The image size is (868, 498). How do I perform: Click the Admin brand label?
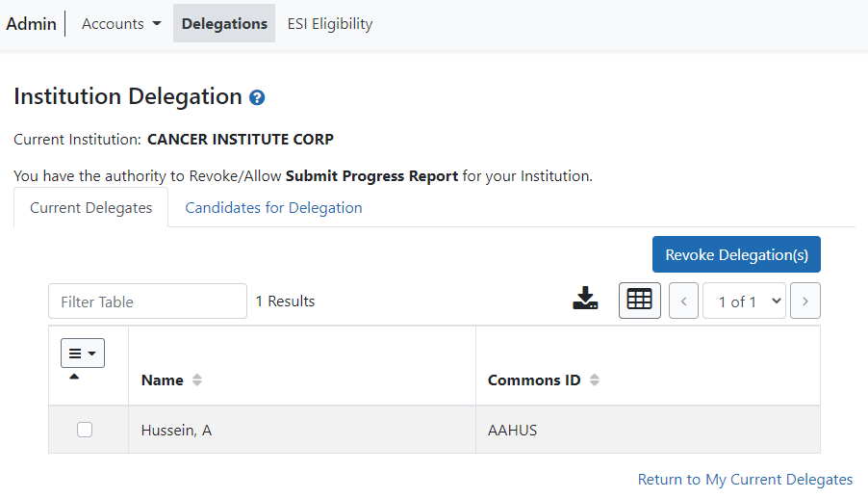coord(31,24)
